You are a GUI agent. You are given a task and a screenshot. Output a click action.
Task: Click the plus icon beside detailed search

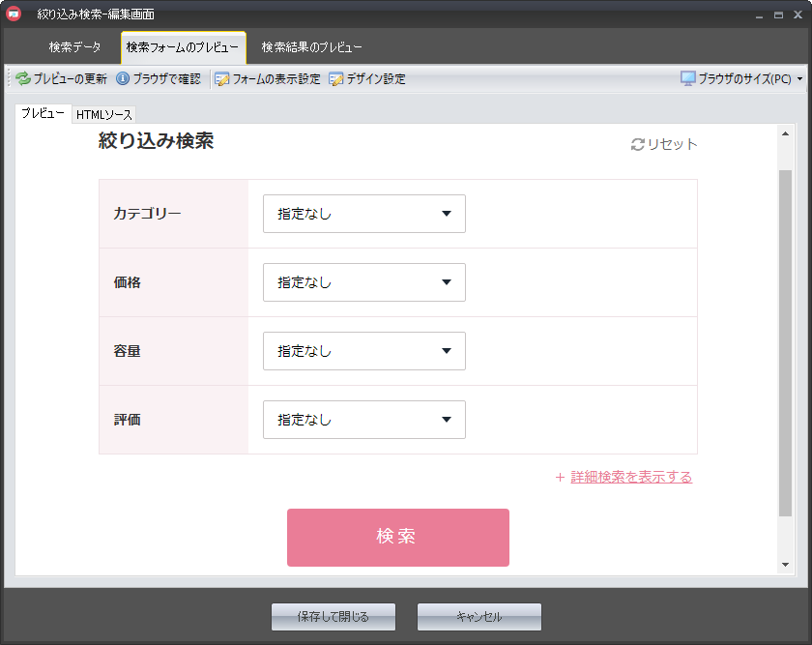coord(560,477)
